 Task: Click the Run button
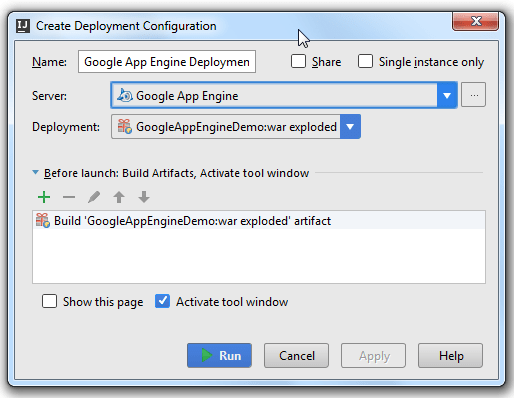click(219, 355)
